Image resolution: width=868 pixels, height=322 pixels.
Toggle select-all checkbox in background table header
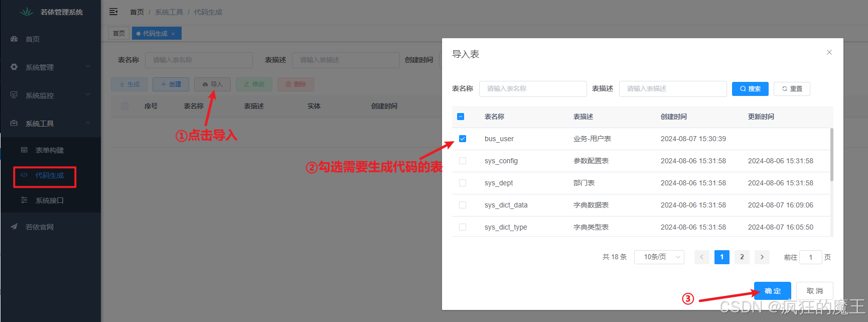pyautogui.click(x=125, y=106)
